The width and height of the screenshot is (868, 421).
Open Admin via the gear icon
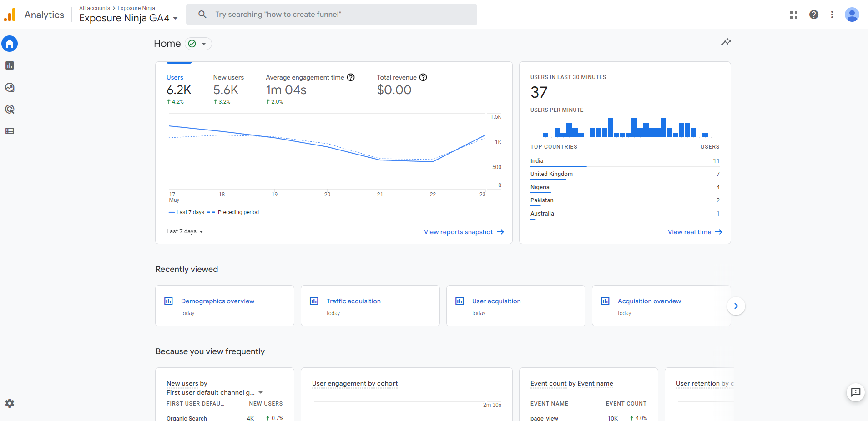click(x=10, y=403)
